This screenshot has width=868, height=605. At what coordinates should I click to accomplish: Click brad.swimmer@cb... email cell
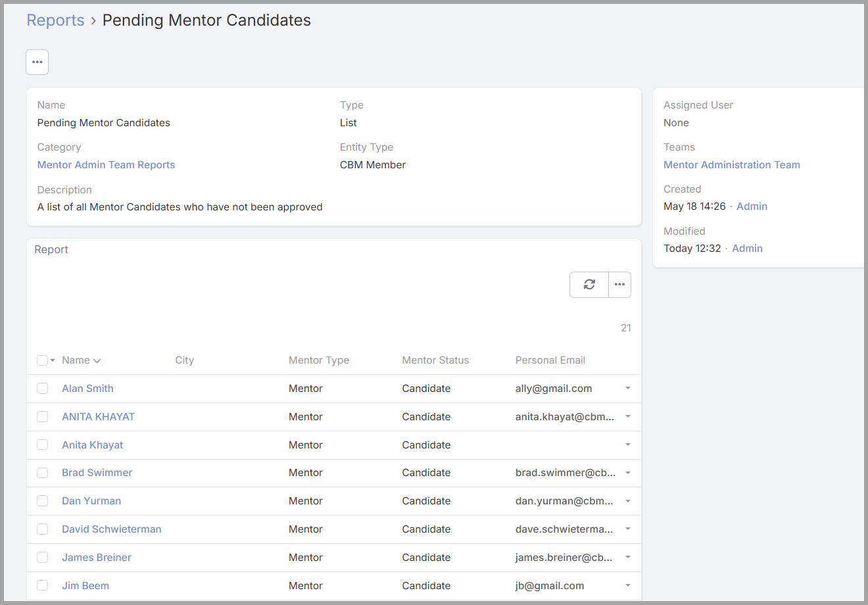click(566, 473)
